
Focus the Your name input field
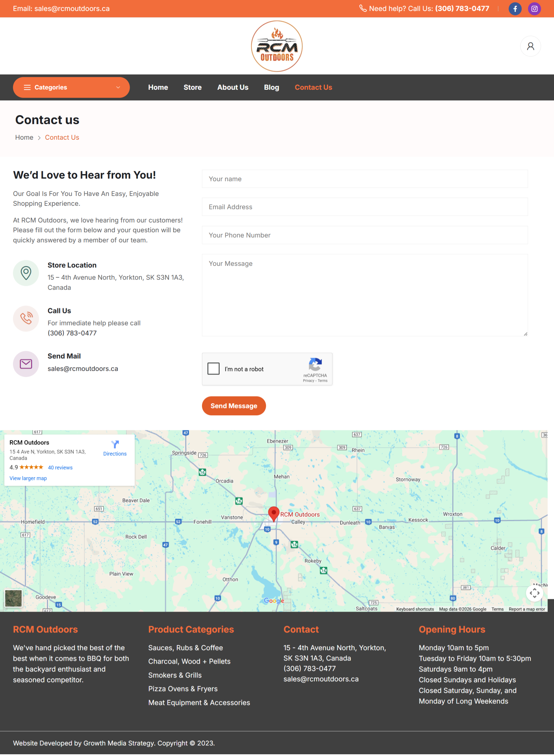(x=364, y=179)
